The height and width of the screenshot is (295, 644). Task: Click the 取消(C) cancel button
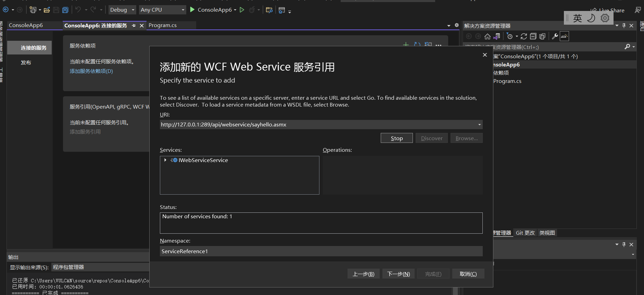pyautogui.click(x=468, y=274)
